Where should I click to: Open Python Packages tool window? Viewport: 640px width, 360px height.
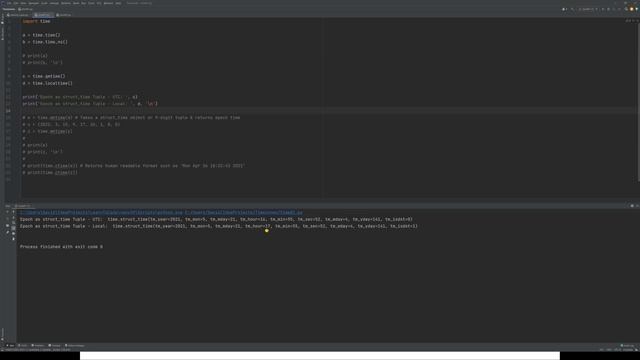(x=74, y=346)
